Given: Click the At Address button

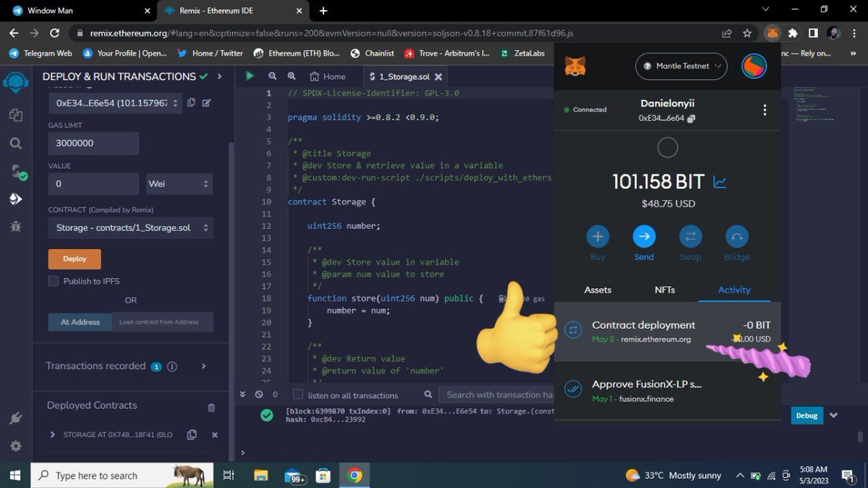Looking at the screenshot, I should [x=80, y=322].
